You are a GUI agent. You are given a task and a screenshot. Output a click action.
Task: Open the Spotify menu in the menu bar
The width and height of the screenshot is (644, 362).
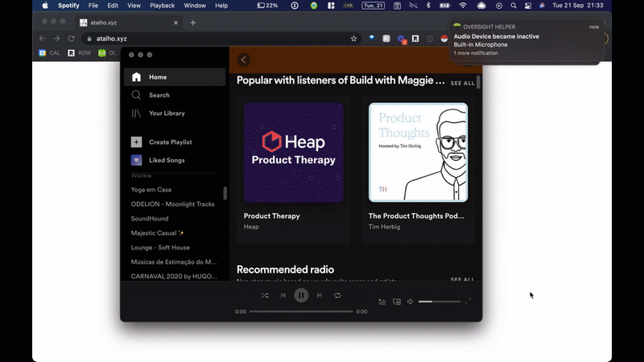click(x=68, y=6)
